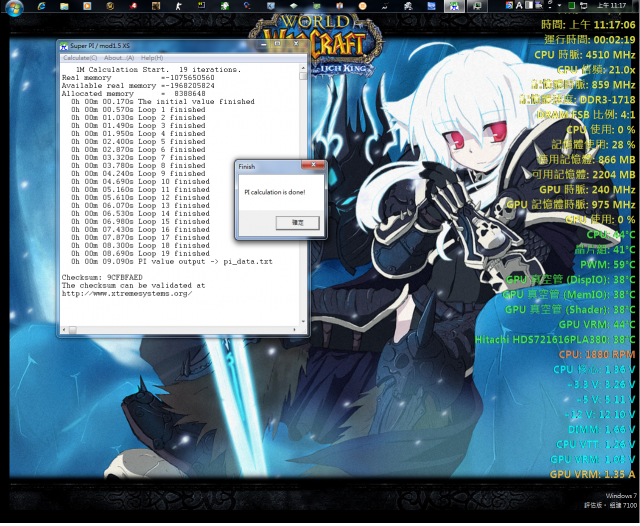The height and width of the screenshot is (526, 640).
Task: Click the orange round taskbar icon
Action: point(362,6)
